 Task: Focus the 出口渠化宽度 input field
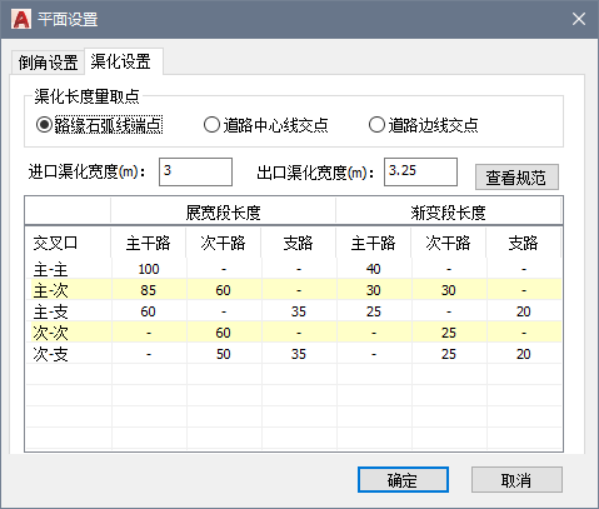[x=420, y=172]
